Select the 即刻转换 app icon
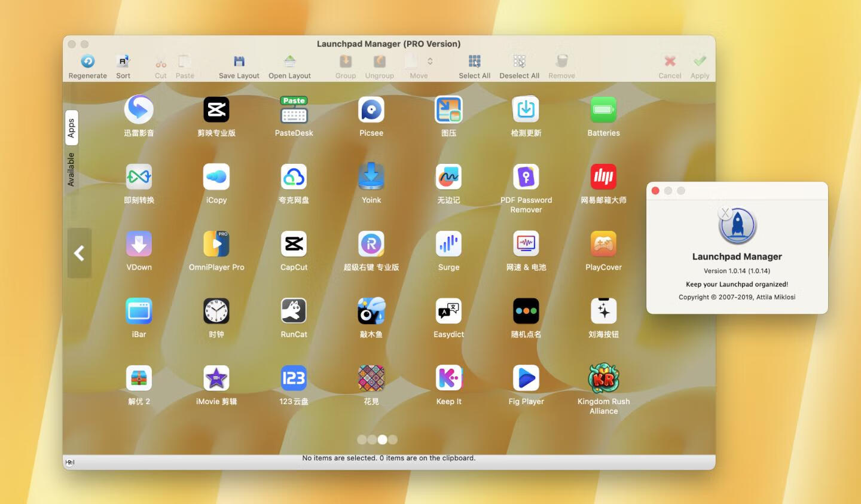This screenshot has width=861, height=504. pyautogui.click(x=139, y=177)
